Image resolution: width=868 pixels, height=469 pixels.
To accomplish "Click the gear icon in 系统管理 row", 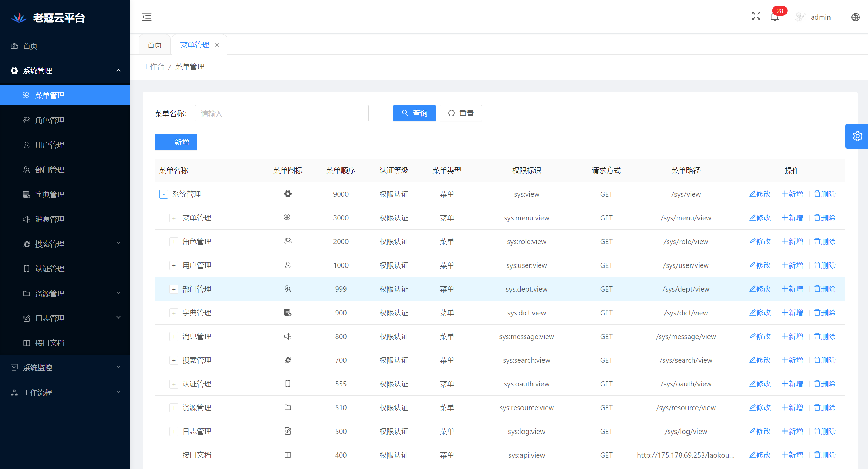I will pos(288,194).
